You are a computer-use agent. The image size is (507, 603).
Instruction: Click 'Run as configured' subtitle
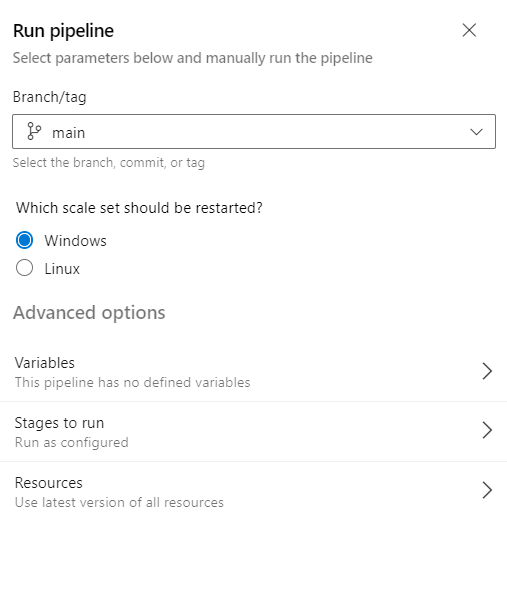coord(72,443)
